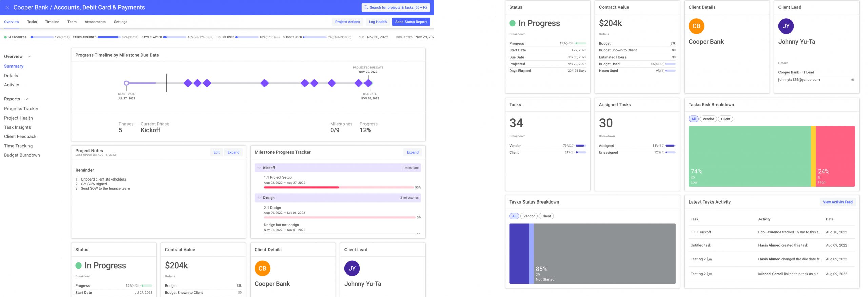868x297 pixels.
Task: Click the first milestone diamond on the timeline
Action: [x=188, y=83]
